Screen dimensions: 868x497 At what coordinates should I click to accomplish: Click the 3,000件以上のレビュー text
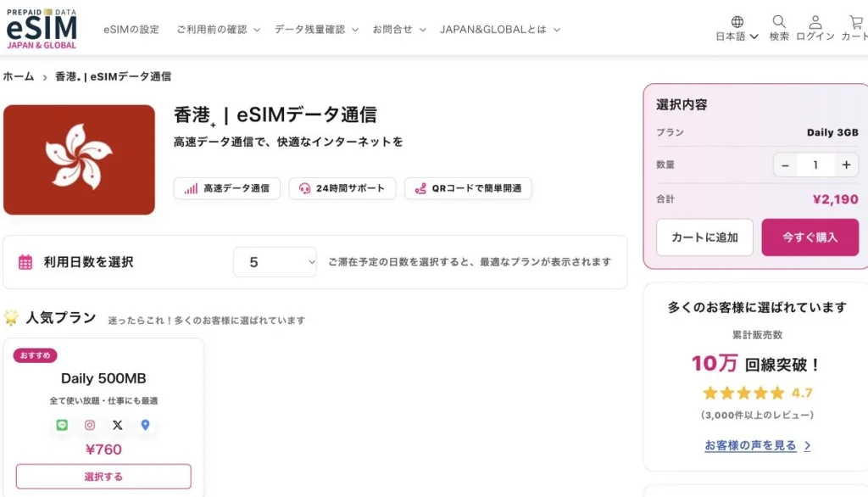tap(757, 415)
